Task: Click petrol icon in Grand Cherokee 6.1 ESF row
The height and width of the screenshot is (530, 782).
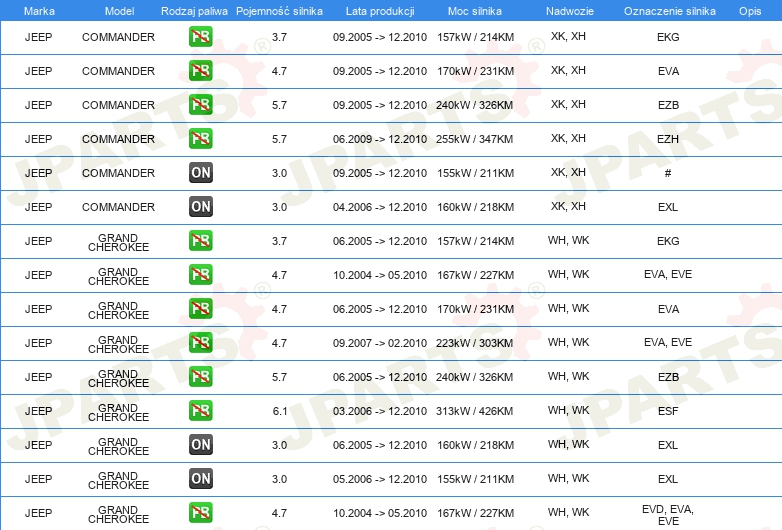Action: (x=200, y=410)
